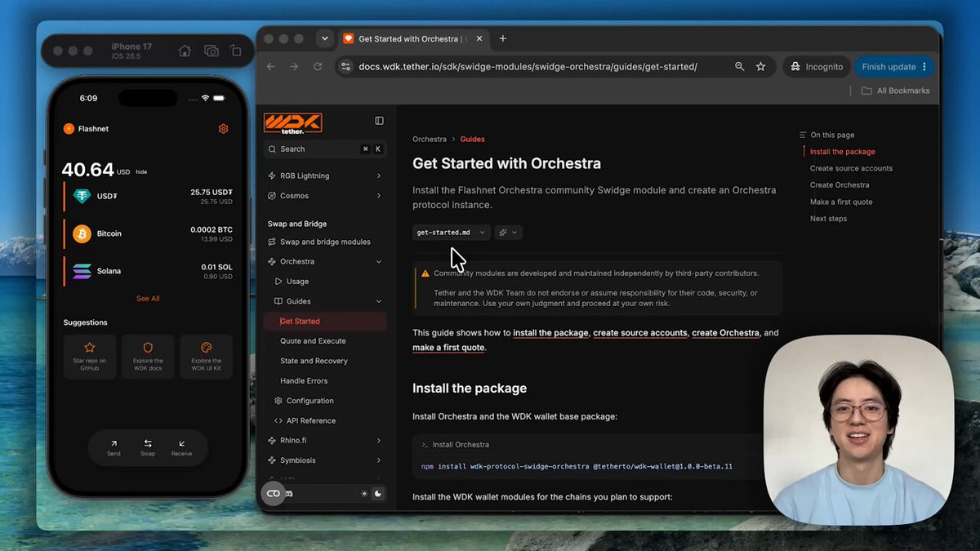Open Swap and bridge modules page
Image resolution: width=980 pixels, height=551 pixels.
click(325, 242)
